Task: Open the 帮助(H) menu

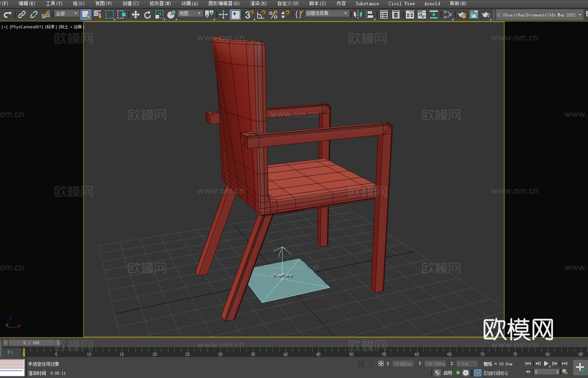Action: tap(458, 3)
